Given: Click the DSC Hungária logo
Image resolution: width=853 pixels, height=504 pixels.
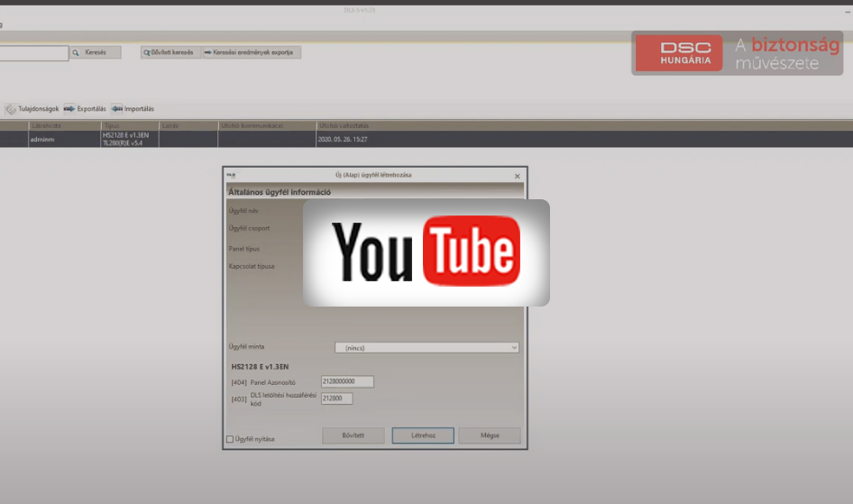Looking at the screenshot, I should tap(679, 53).
